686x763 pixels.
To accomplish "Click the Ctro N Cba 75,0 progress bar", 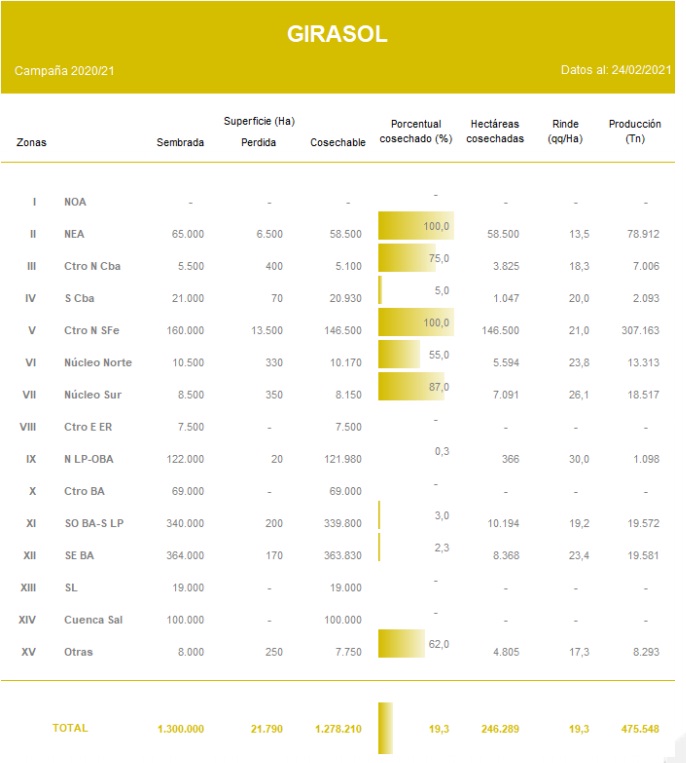I will click(406, 259).
